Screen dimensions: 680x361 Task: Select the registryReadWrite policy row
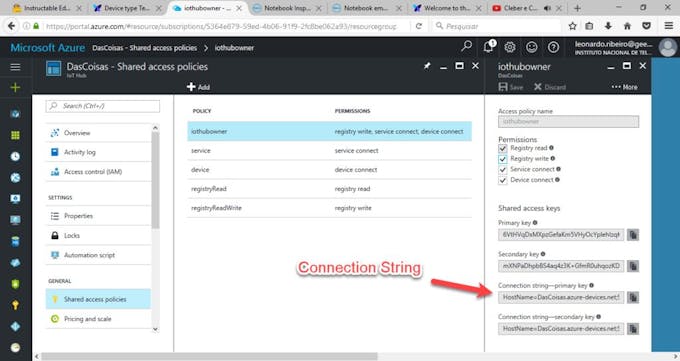coord(330,208)
